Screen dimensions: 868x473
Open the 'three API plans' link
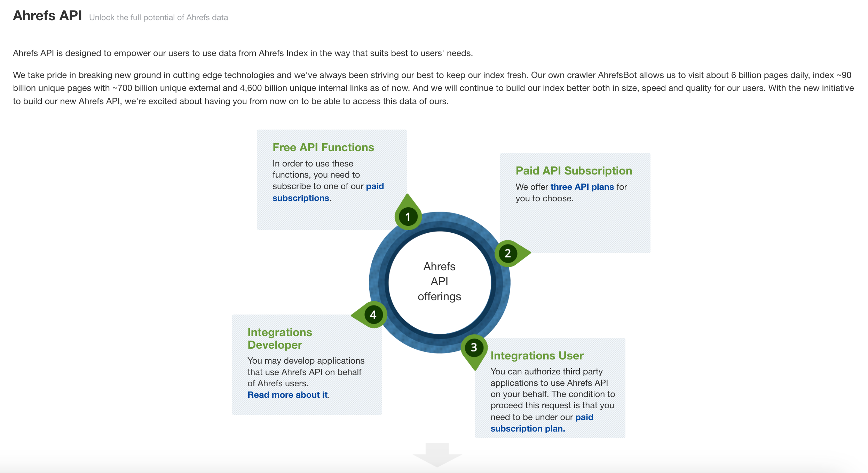point(582,187)
